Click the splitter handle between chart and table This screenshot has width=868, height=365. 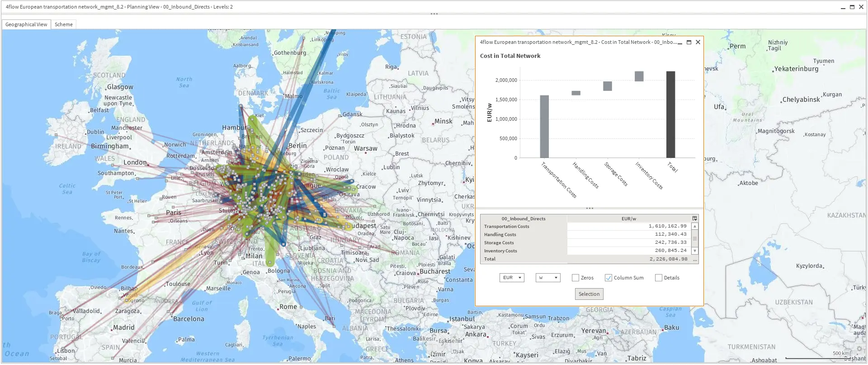[x=590, y=209]
